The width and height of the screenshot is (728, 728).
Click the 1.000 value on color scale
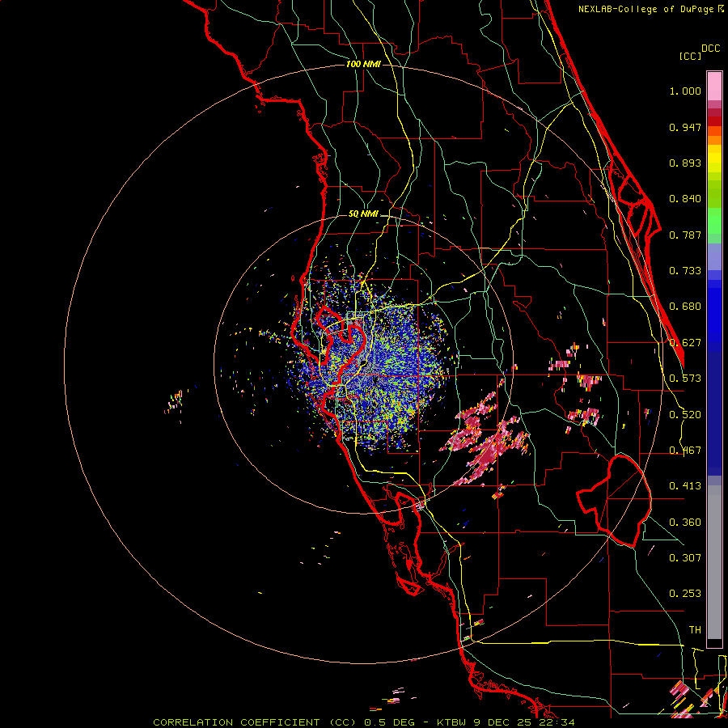tap(685, 91)
